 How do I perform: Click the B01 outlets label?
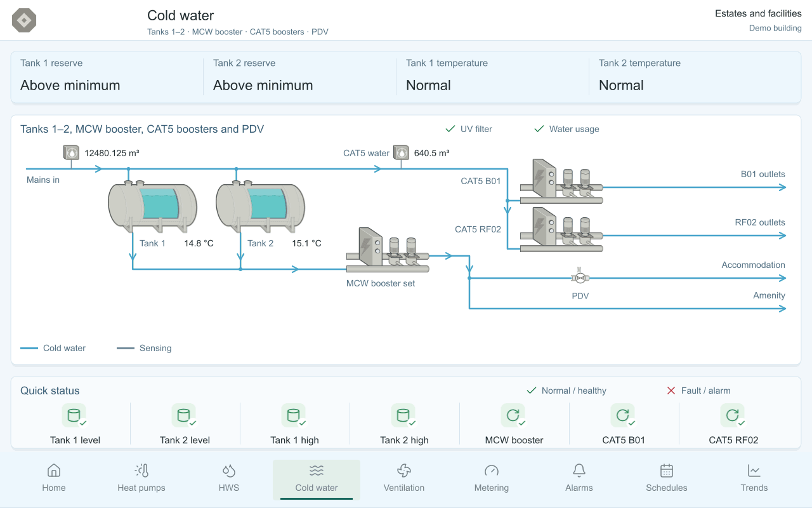[x=763, y=174]
